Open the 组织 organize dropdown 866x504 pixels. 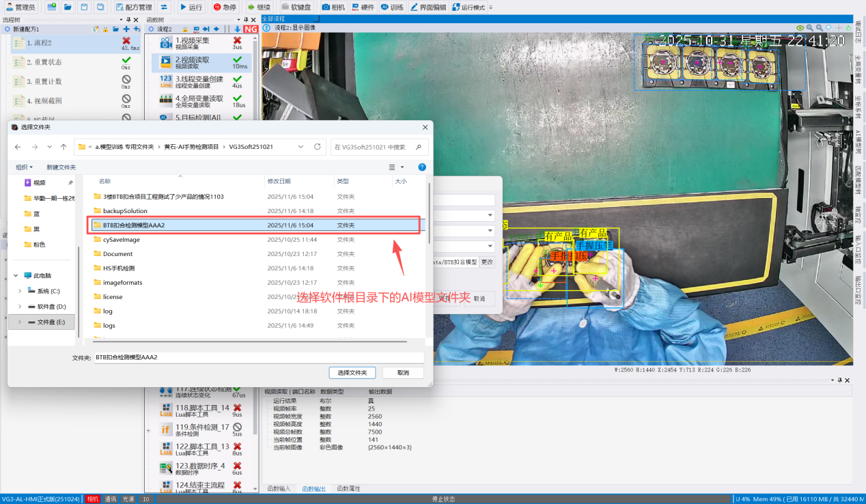click(24, 167)
